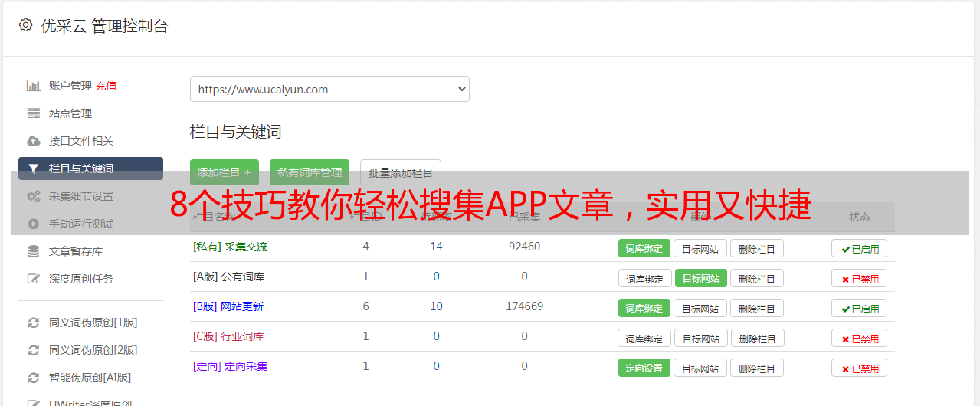Click 目标网站 for 行业词库 row

point(700,338)
